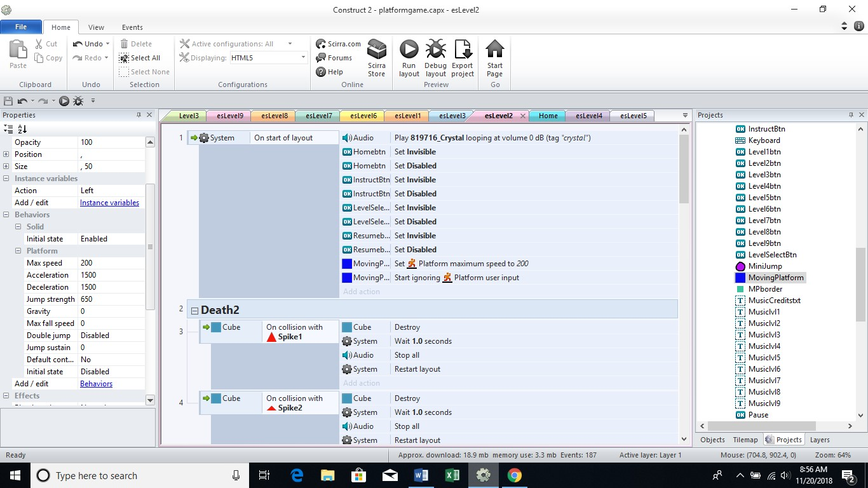The height and width of the screenshot is (488, 868).
Task: Click the Copy button in ribbon
Action: click(48, 58)
